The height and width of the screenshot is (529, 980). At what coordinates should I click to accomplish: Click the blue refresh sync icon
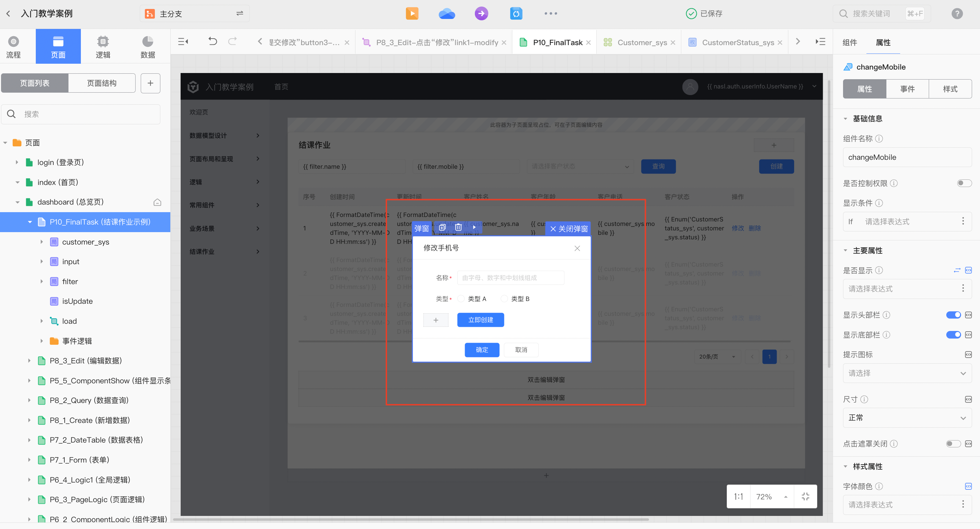click(516, 14)
